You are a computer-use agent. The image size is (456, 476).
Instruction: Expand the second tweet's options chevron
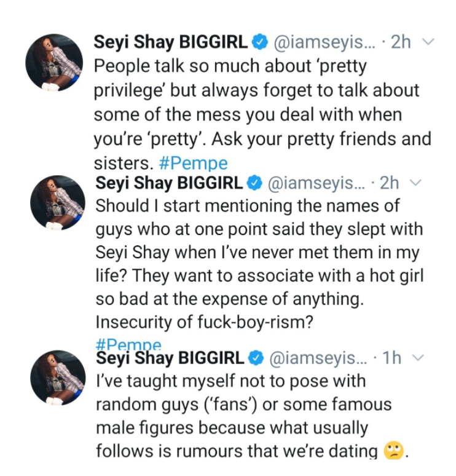(416, 183)
